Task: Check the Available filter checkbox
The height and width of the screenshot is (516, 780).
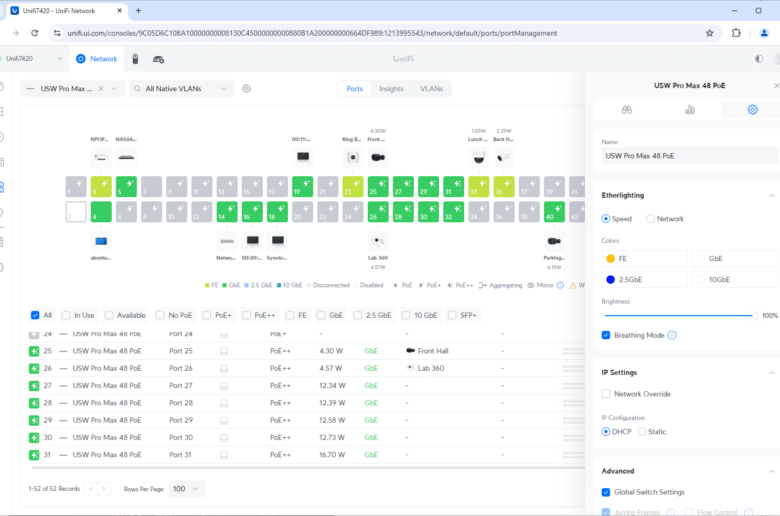Action: [109, 315]
